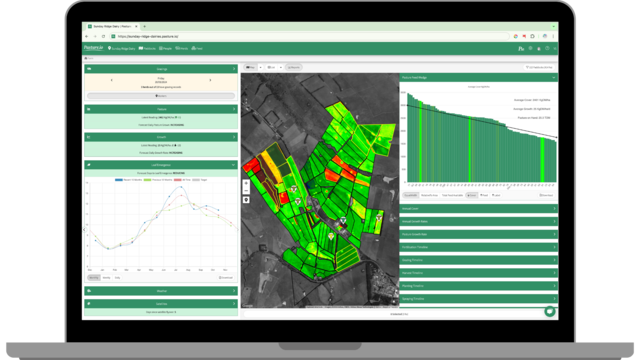Expand the Growth panel chevron
640x360 pixels.
tap(234, 137)
